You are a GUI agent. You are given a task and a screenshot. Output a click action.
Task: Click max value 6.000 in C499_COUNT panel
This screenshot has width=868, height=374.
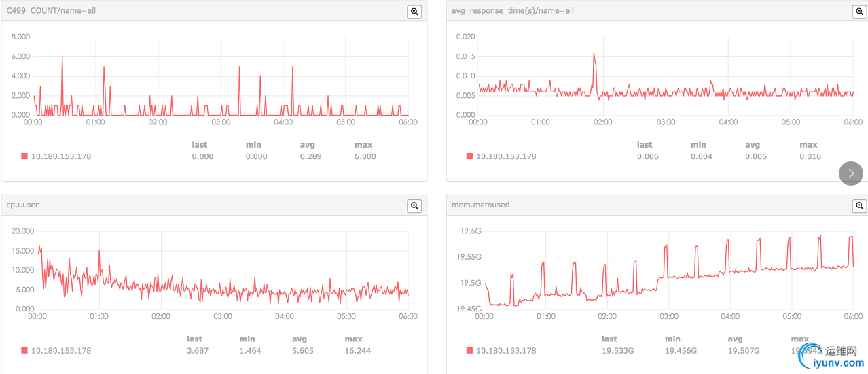(365, 156)
